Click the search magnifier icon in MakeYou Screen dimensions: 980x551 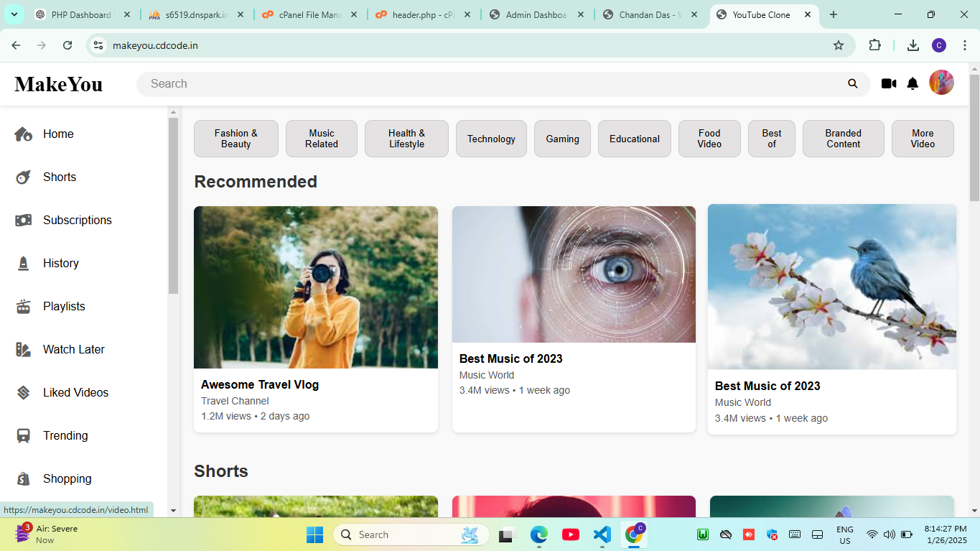pos(853,84)
